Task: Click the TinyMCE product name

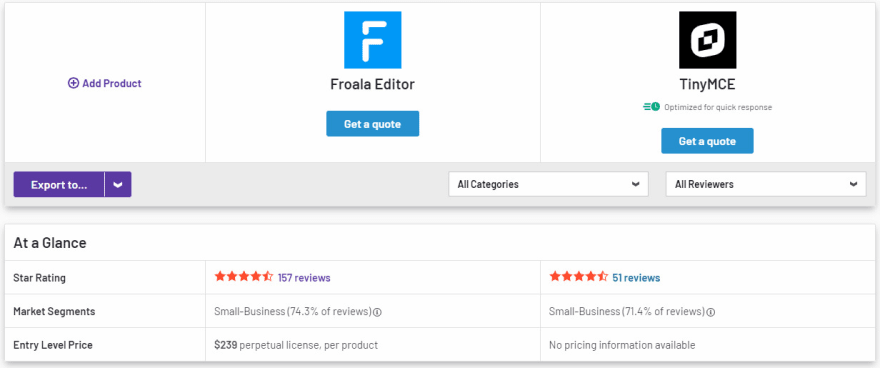Action: point(707,85)
